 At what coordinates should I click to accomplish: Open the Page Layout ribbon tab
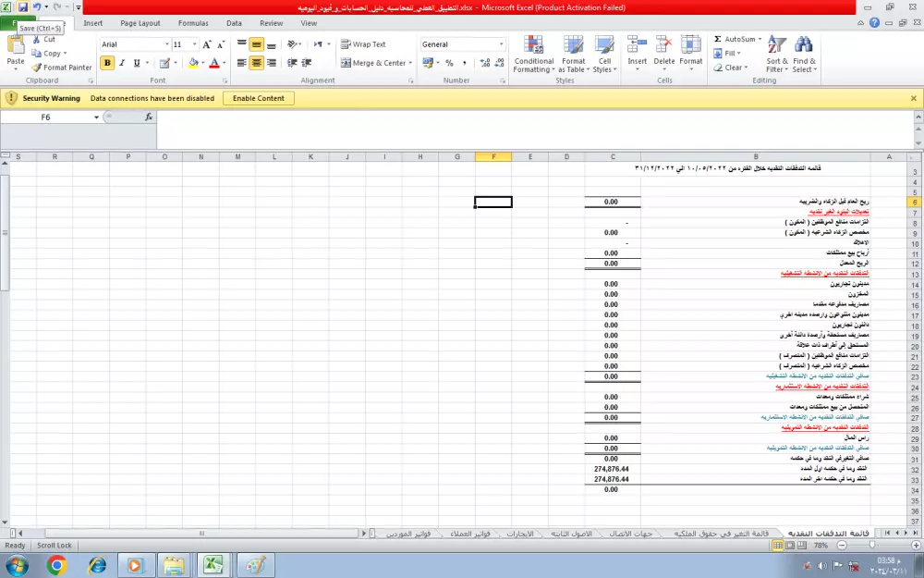(140, 23)
